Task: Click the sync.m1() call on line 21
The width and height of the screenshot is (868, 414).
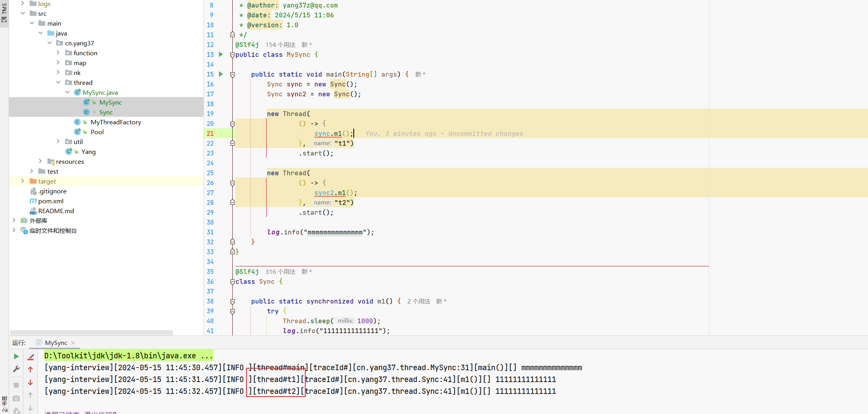Action: [334, 133]
